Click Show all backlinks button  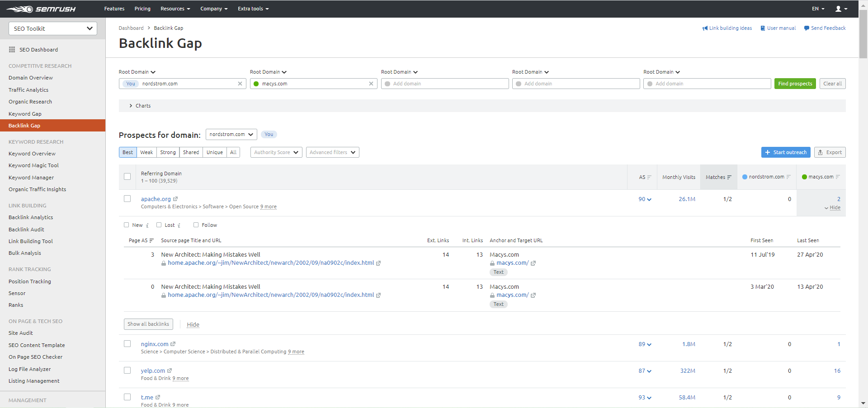point(148,324)
